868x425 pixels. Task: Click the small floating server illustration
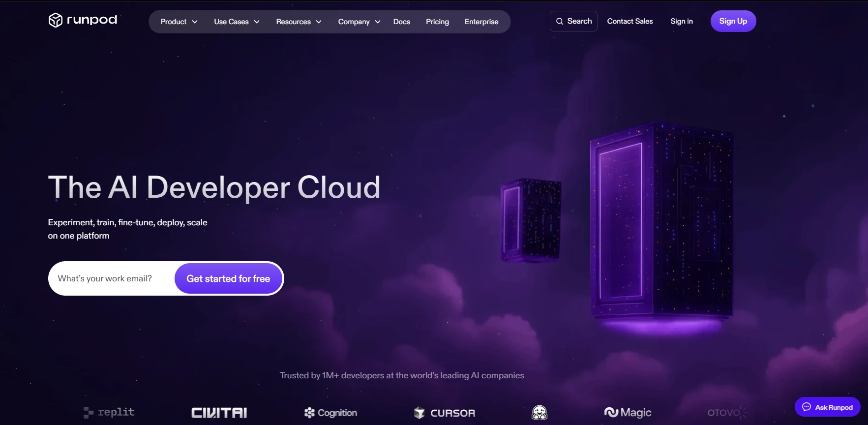click(x=531, y=220)
